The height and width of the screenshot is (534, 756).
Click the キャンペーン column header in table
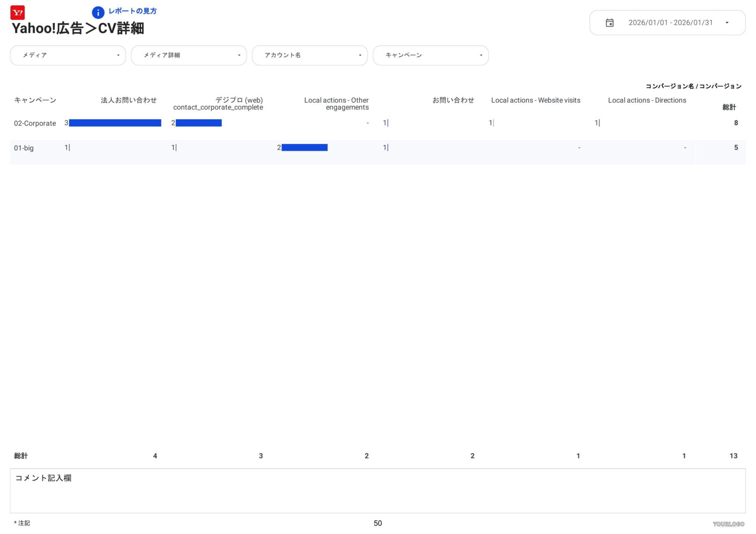(x=35, y=100)
